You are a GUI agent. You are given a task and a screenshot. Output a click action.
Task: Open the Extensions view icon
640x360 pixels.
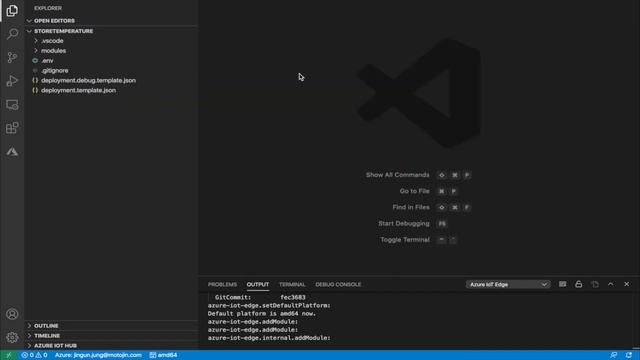(x=12, y=128)
